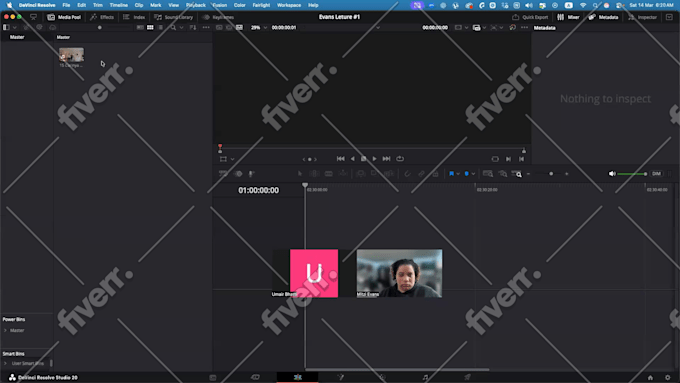Stop playback in the viewer
This screenshot has height=383, width=680.
[x=363, y=159]
